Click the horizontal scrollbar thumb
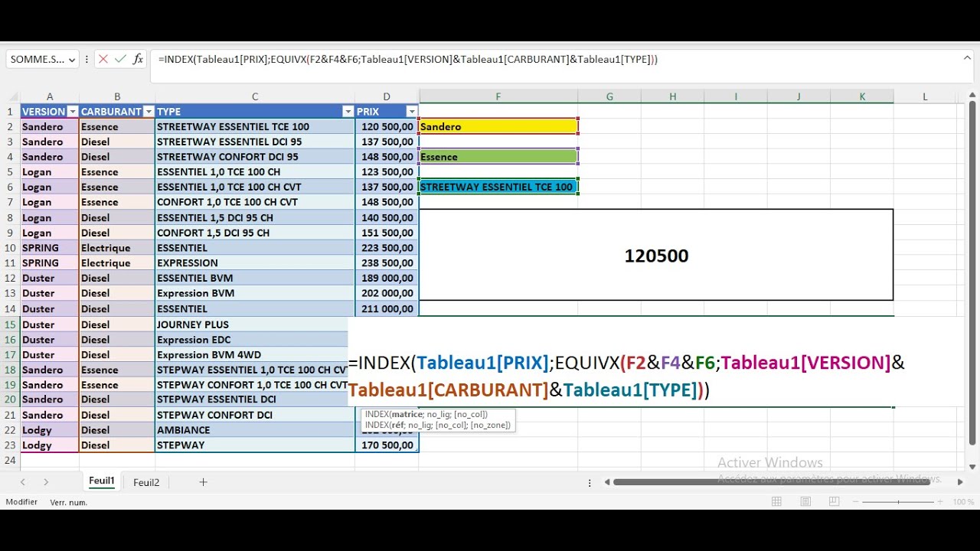This screenshot has height=551, width=980. tap(772, 482)
